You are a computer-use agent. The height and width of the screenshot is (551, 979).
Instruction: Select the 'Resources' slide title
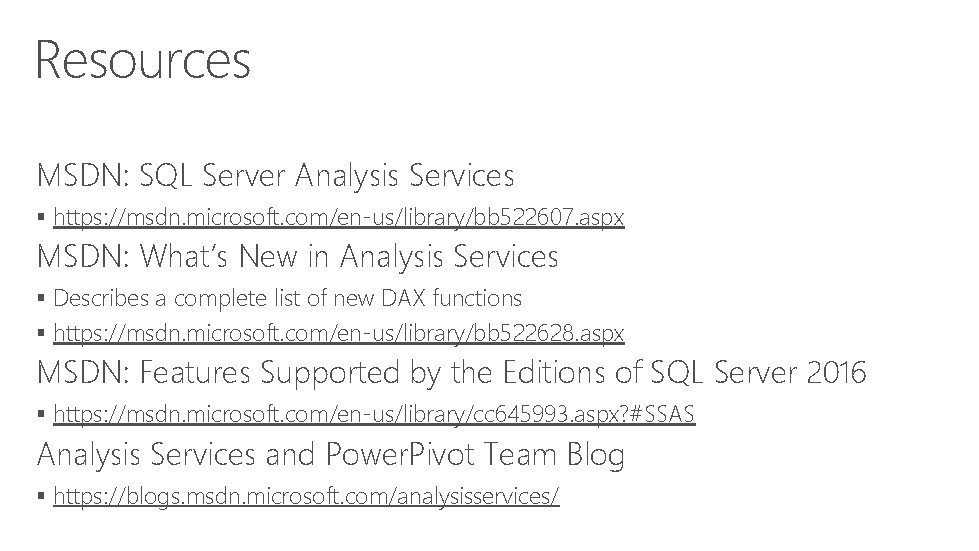[143, 60]
